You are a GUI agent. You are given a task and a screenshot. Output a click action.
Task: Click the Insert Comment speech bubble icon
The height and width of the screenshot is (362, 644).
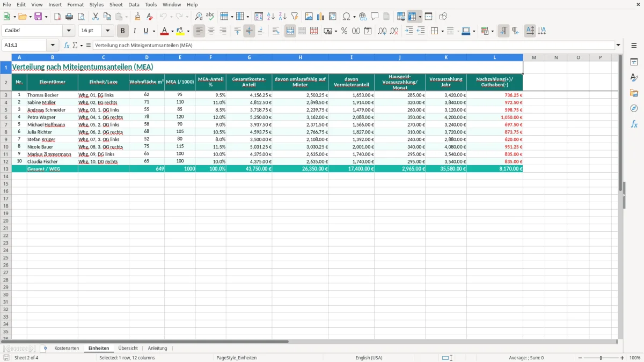pyautogui.click(x=375, y=17)
